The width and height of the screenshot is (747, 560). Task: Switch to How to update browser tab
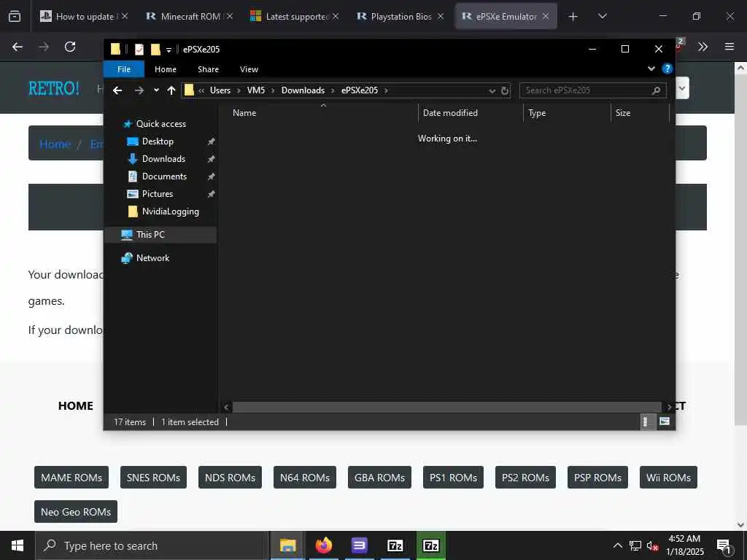click(85, 17)
